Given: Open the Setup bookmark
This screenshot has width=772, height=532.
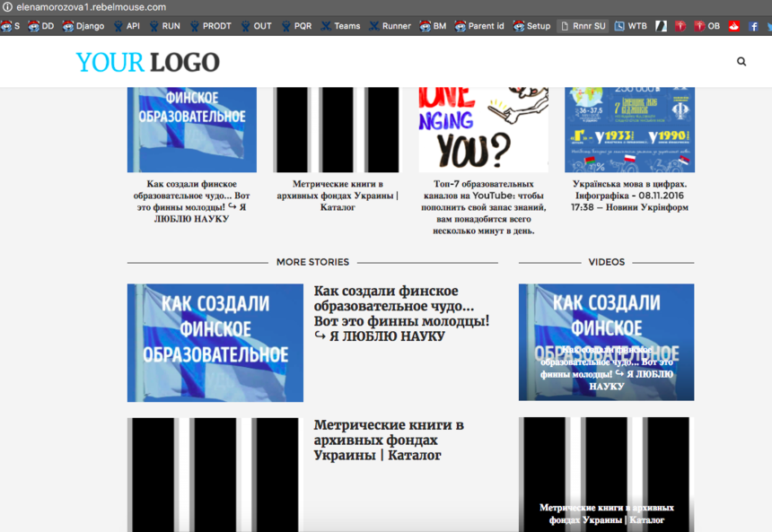Looking at the screenshot, I should 531,26.
